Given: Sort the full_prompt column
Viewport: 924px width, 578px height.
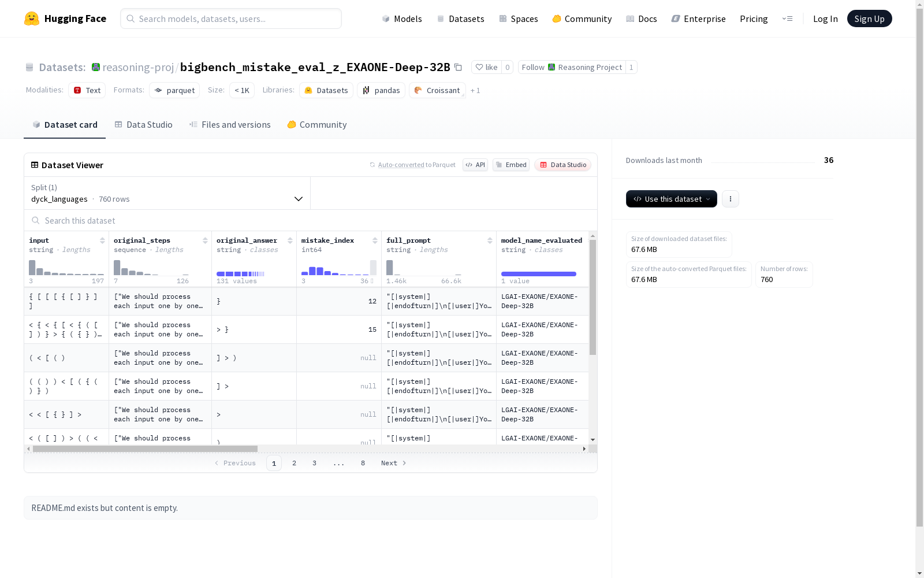Looking at the screenshot, I should [x=490, y=240].
